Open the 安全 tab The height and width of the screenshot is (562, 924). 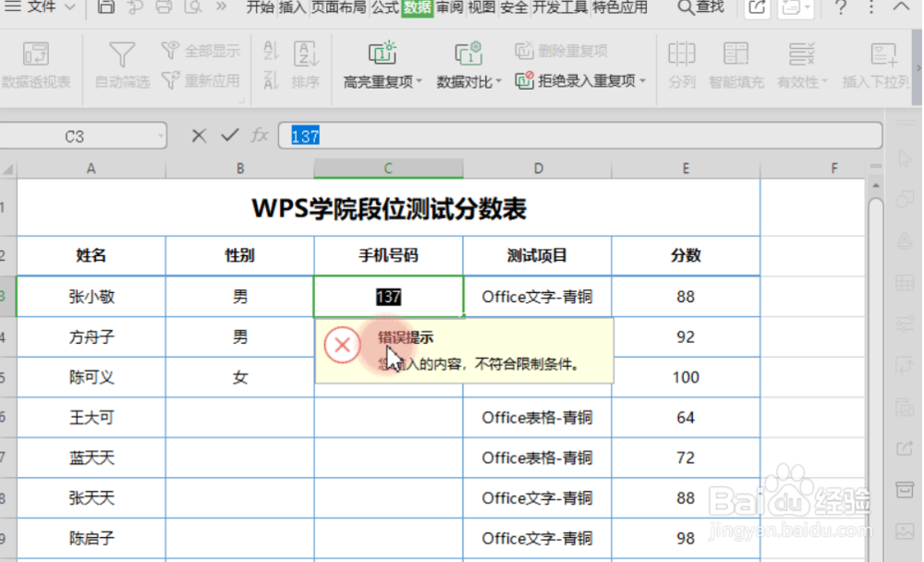513,7
